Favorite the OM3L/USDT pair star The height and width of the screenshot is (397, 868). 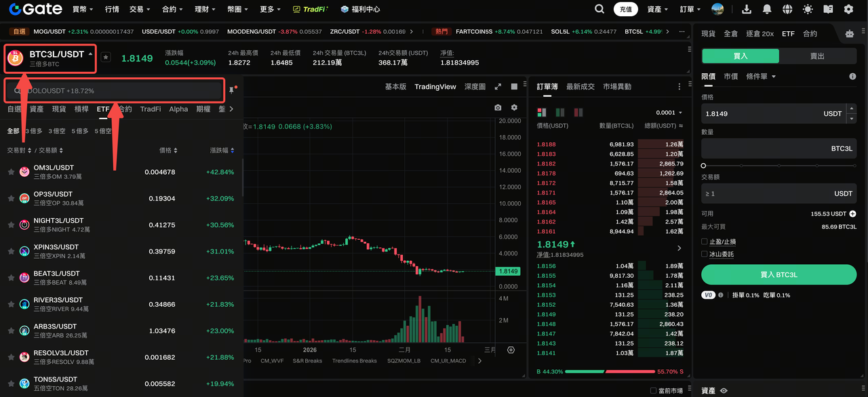tap(11, 172)
